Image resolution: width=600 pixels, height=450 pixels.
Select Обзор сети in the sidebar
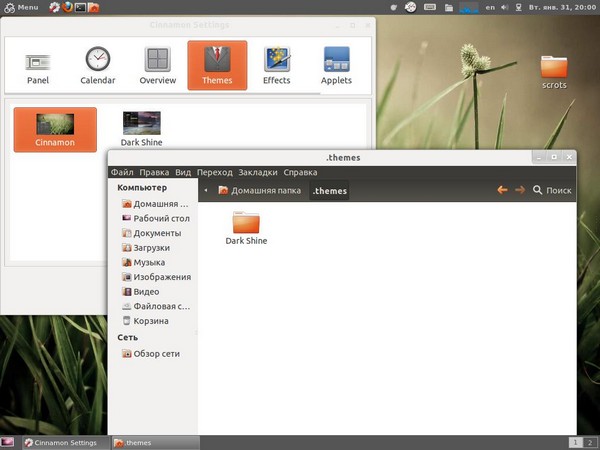coord(156,354)
